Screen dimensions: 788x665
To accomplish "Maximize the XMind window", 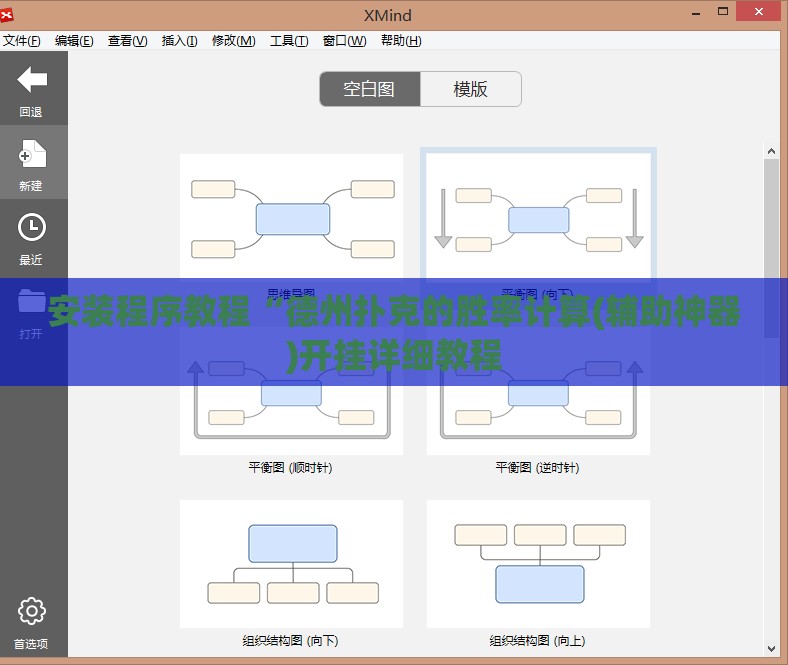I will pyautogui.click(x=723, y=12).
